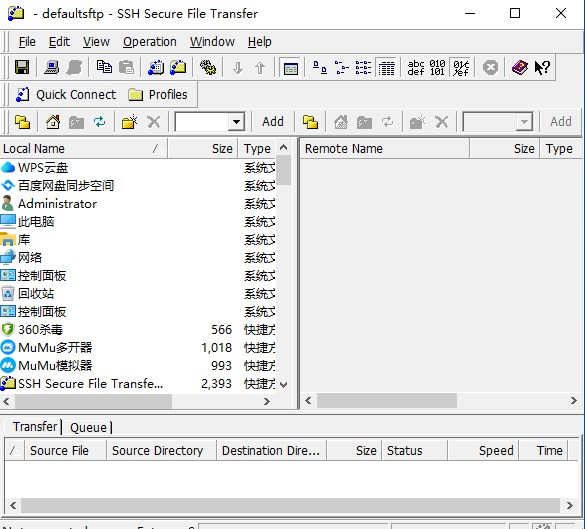Switch to Large Icons view
The height and width of the screenshot is (529, 585).
click(320, 68)
